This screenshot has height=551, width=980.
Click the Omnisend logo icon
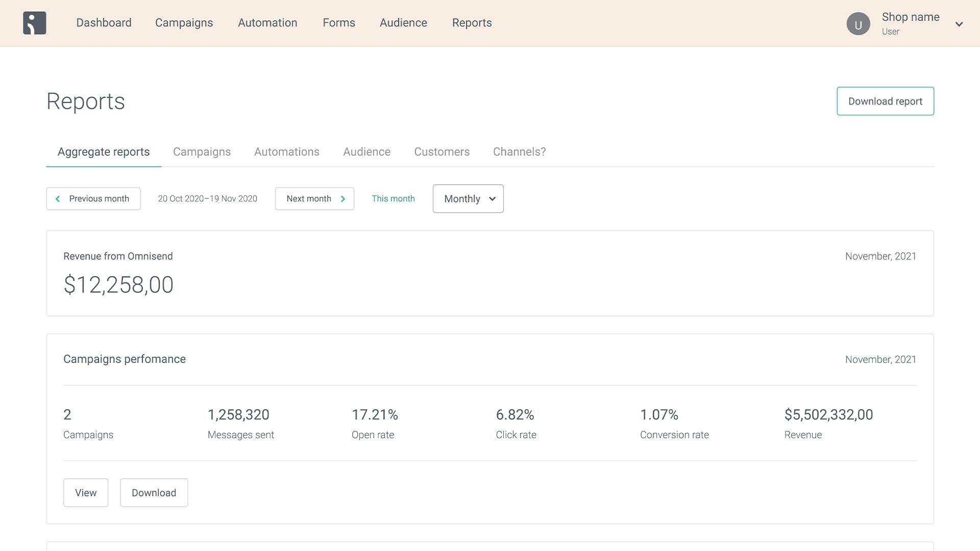pyautogui.click(x=35, y=23)
